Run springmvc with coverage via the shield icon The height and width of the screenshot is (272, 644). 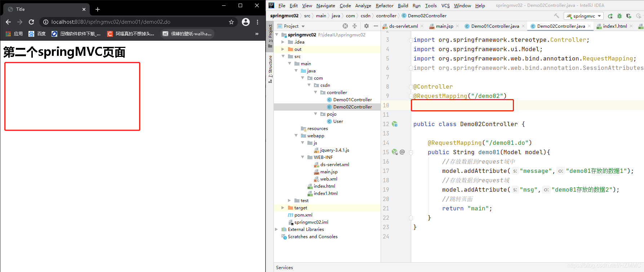point(629,16)
